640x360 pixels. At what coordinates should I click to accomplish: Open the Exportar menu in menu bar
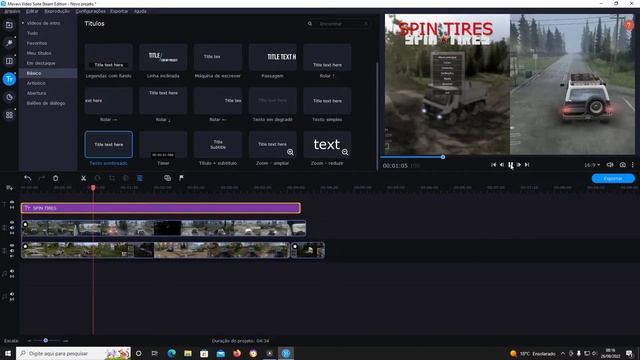coord(119,11)
